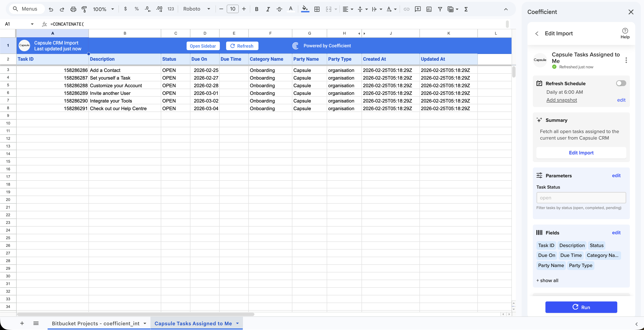Toggle italic formatting
This screenshot has width=644, height=330.
pyautogui.click(x=268, y=9)
